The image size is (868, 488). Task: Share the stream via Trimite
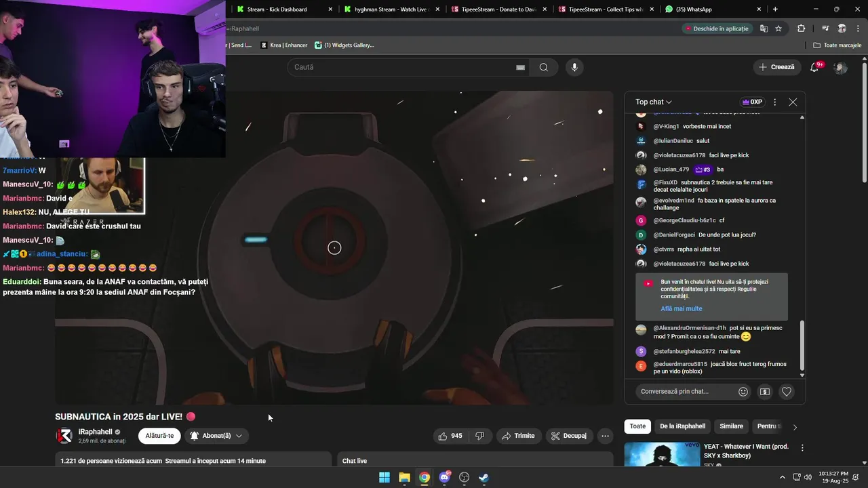[x=518, y=436]
